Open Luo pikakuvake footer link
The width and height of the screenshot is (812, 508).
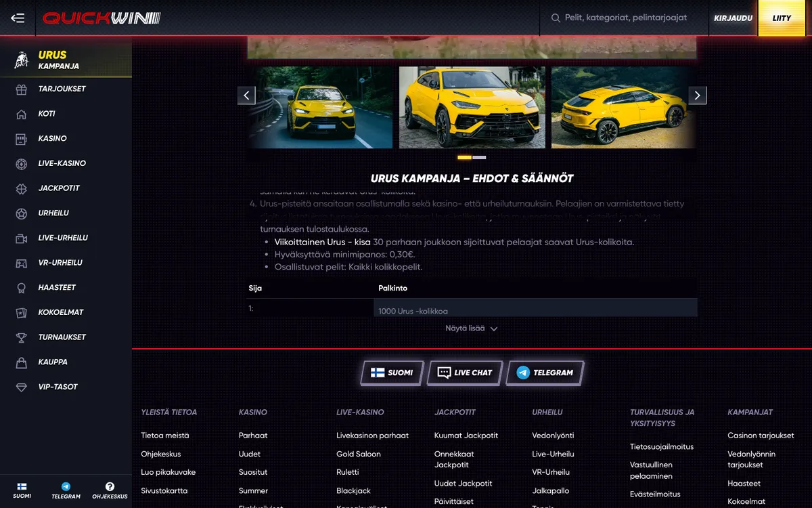tap(168, 472)
